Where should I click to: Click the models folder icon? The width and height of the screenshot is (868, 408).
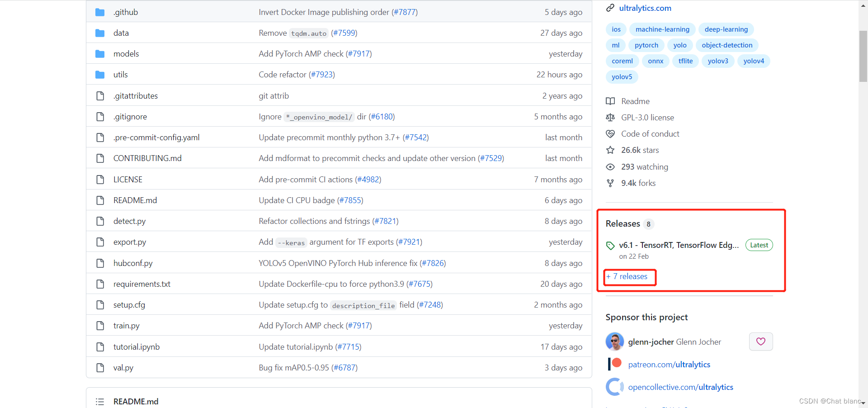pyautogui.click(x=100, y=54)
